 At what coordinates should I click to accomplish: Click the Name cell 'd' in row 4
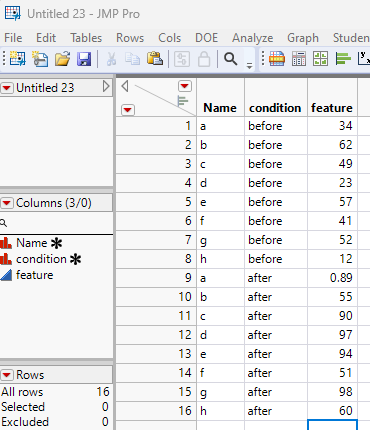click(220, 183)
